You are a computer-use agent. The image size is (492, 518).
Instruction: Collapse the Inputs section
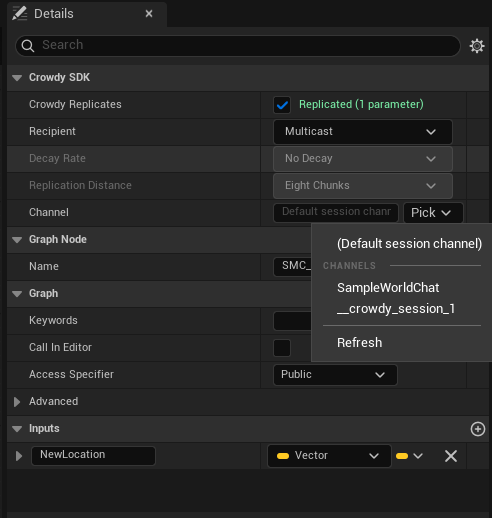tap(17, 429)
